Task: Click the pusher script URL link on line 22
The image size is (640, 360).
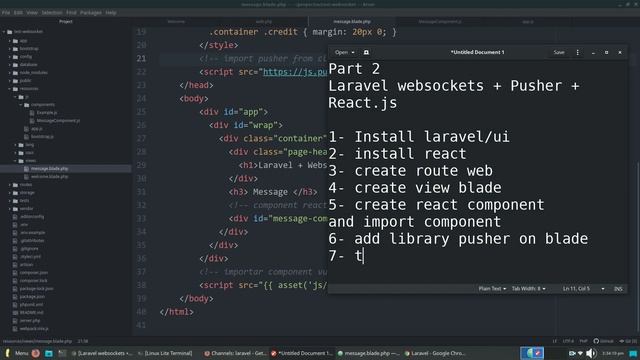Action: [295, 72]
